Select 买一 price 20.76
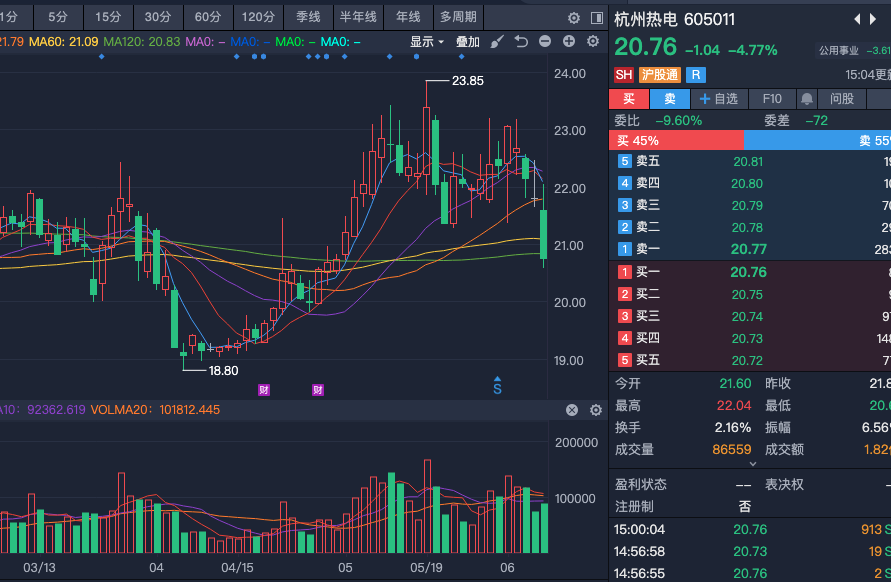Screen dimensions: 891x582 coord(750,272)
